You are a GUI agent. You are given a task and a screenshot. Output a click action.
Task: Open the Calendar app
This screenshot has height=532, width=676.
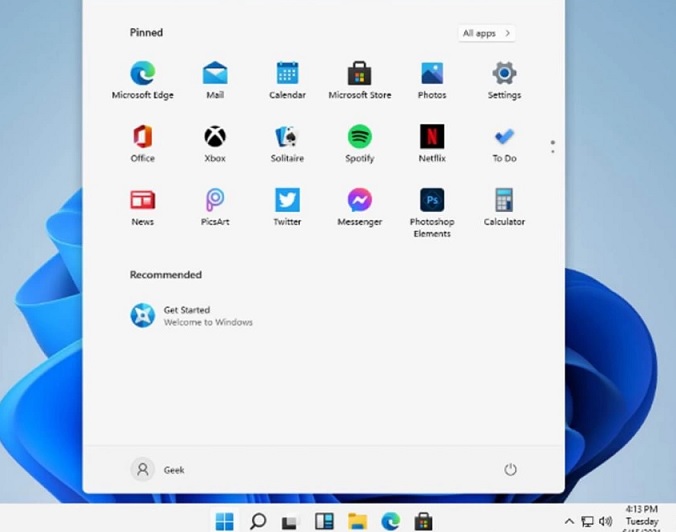(x=287, y=80)
